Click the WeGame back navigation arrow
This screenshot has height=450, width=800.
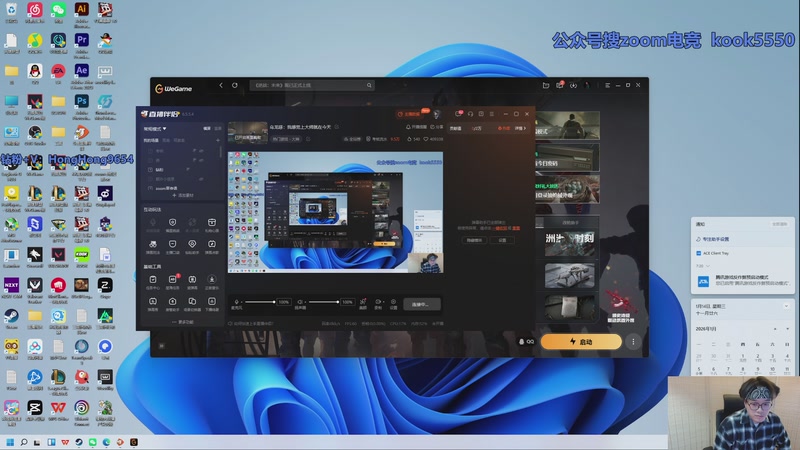(x=219, y=85)
